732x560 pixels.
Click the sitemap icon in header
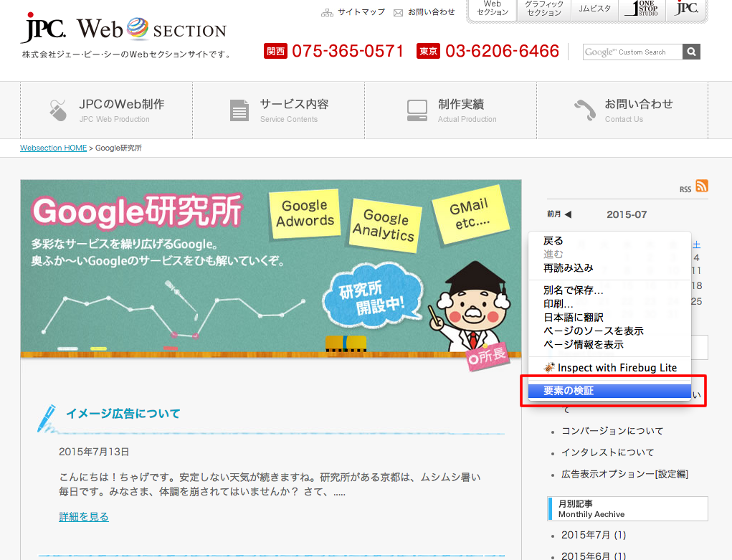327,13
